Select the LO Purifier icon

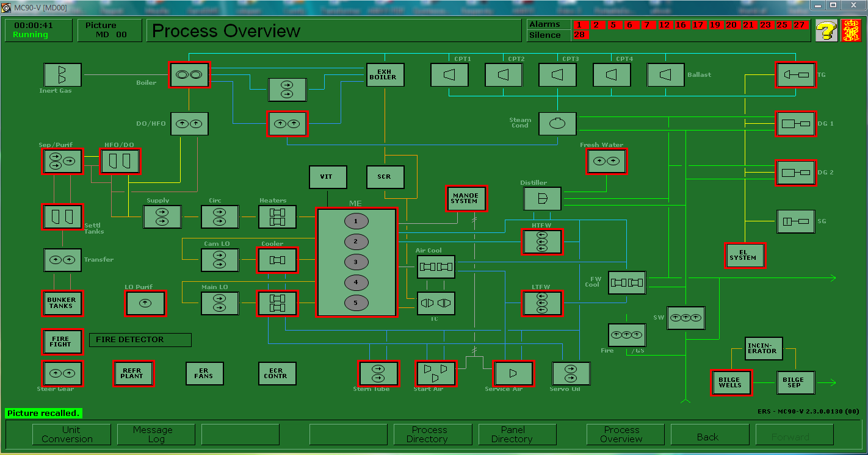tap(145, 303)
